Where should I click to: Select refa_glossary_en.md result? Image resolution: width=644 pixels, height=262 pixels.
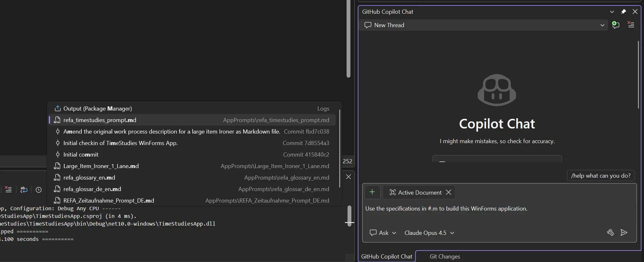[193, 178]
